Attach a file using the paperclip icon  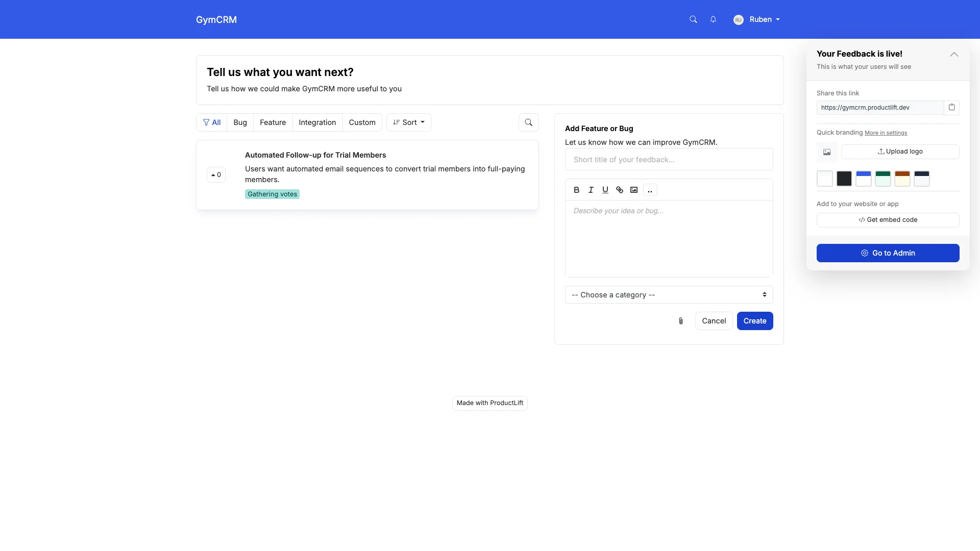[x=680, y=321]
